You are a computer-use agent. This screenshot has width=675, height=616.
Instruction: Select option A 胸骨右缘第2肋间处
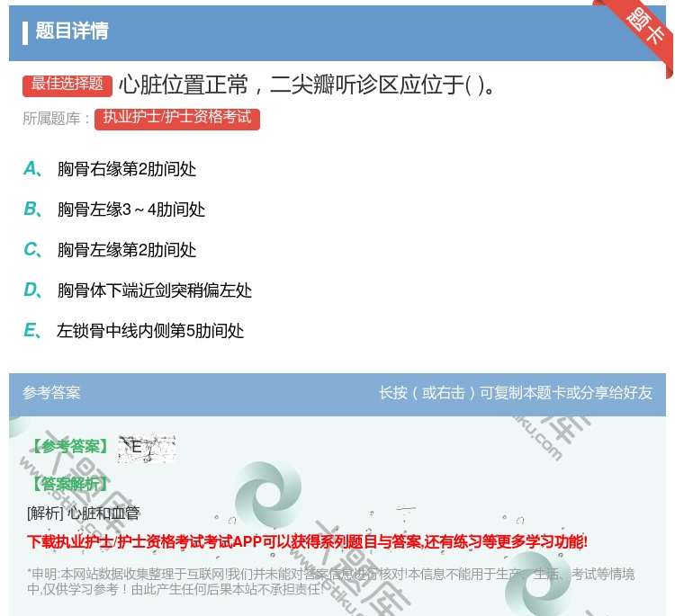tap(110, 169)
